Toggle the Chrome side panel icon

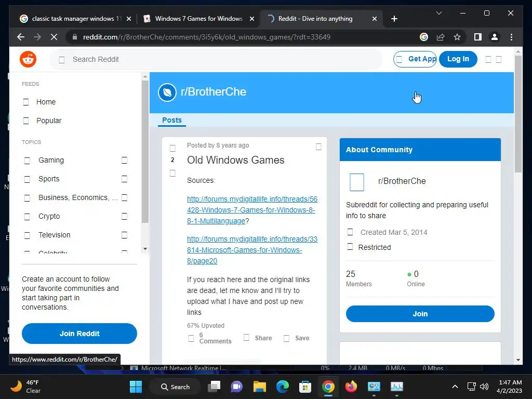coord(478,37)
